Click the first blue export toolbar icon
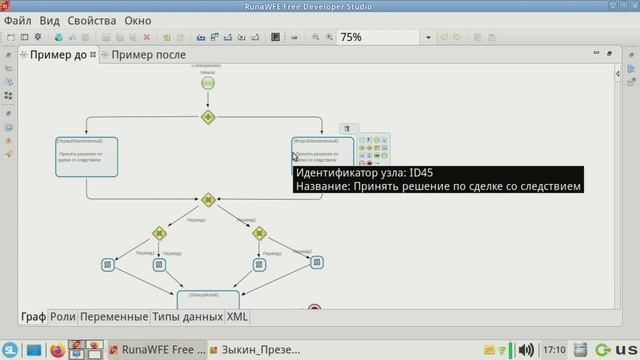This screenshot has height=360, width=640. coord(201,37)
